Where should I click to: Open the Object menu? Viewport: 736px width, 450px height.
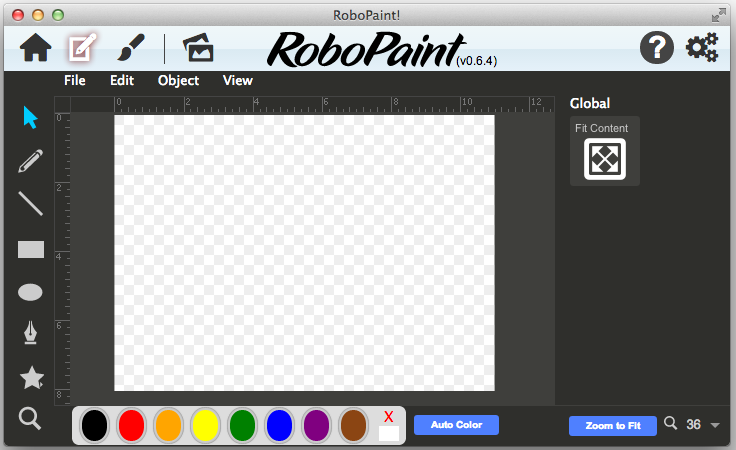[x=178, y=81]
